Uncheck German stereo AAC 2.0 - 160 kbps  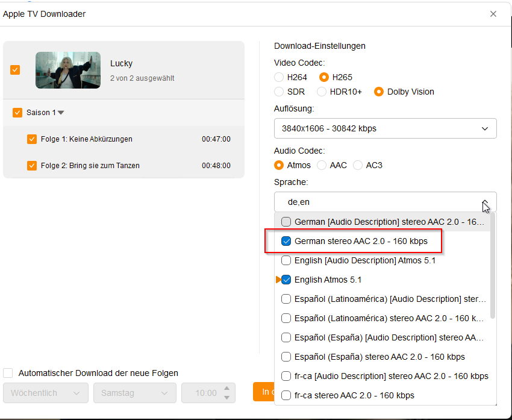pos(286,241)
